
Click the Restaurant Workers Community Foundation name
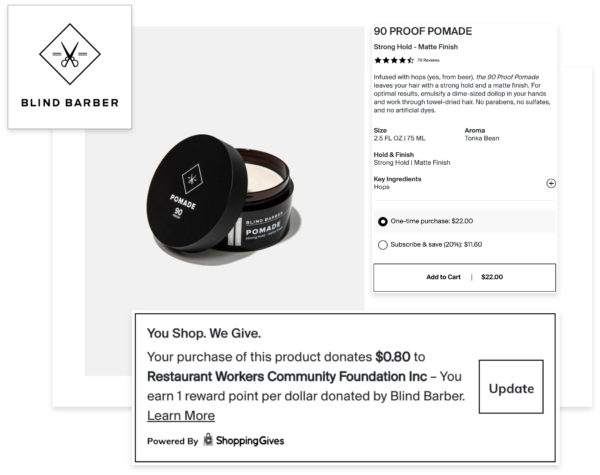pyautogui.click(x=287, y=377)
